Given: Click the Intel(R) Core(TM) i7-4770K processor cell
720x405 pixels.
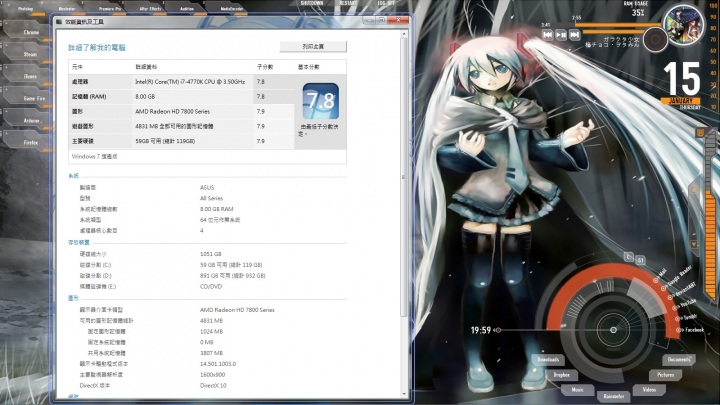Looking at the screenshot, I should tap(190, 82).
